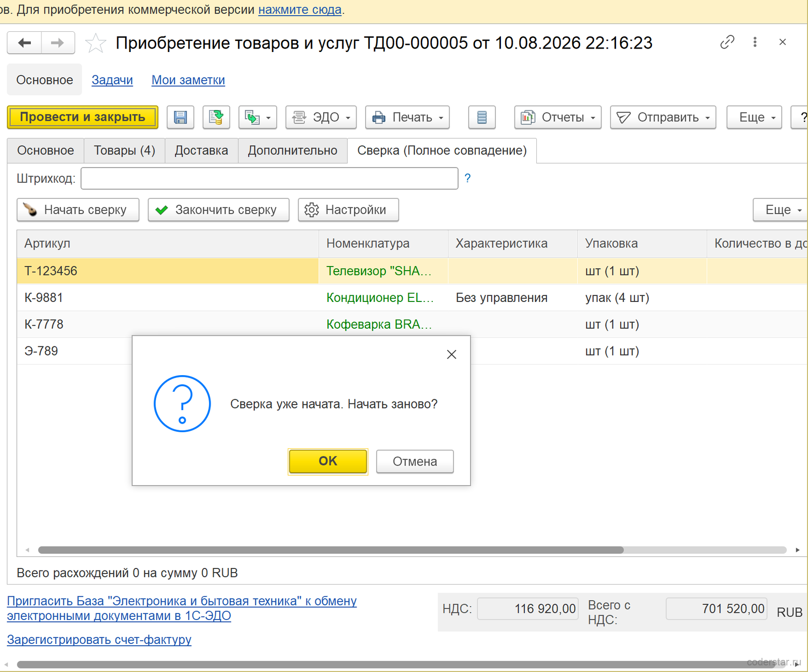This screenshot has height=672, width=808.
Task: Click the Штрихкод input field
Action: click(270, 178)
